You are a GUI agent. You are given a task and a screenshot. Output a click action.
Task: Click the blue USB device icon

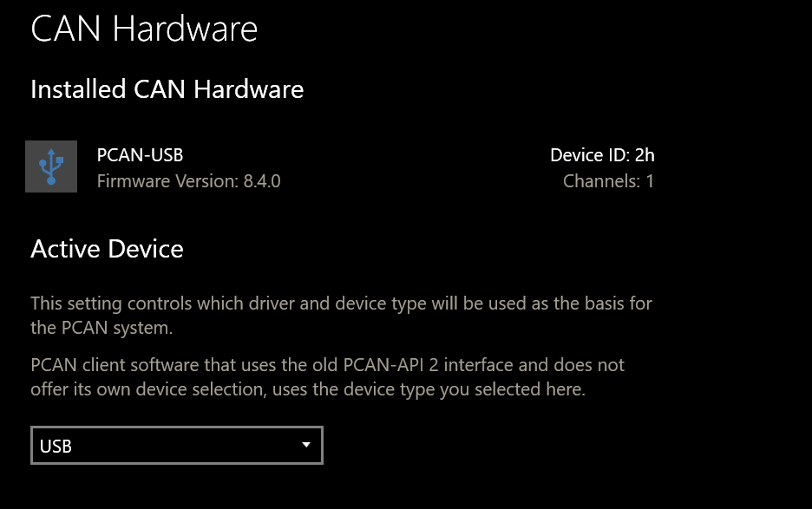pos(51,166)
